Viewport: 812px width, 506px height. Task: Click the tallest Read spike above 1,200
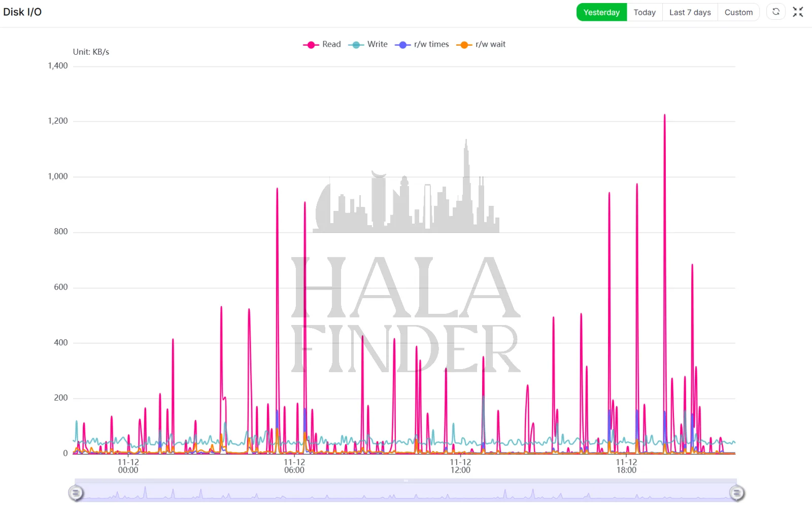pyautogui.click(x=664, y=116)
